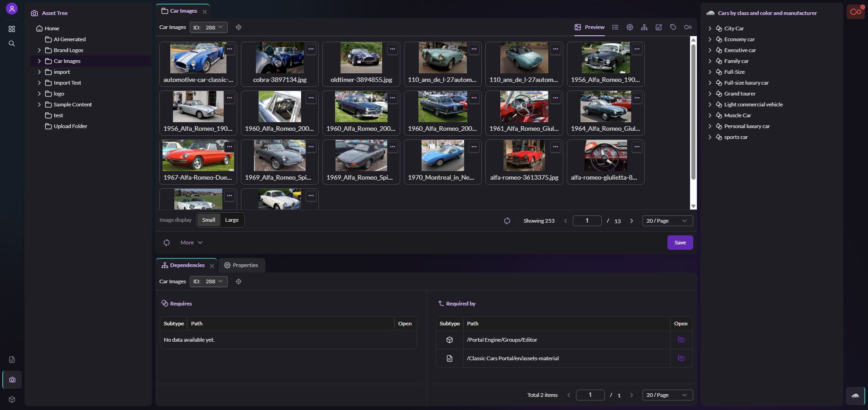Open the list view icon in toolbar
This screenshot has height=410, width=868.
(x=615, y=27)
